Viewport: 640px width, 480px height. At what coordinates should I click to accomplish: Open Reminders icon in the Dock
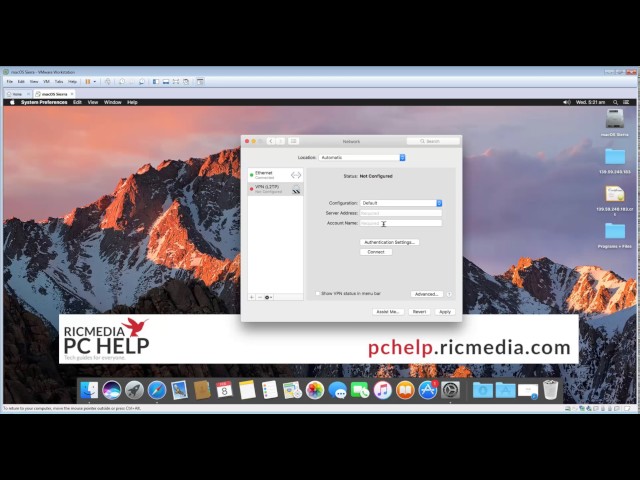(269, 390)
